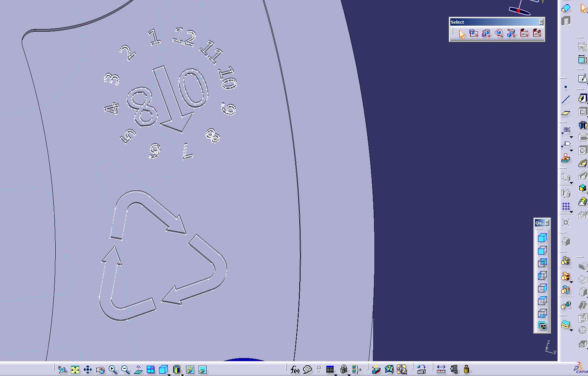Open the Formula f(x) tool
588x376 pixels.
(295, 370)
